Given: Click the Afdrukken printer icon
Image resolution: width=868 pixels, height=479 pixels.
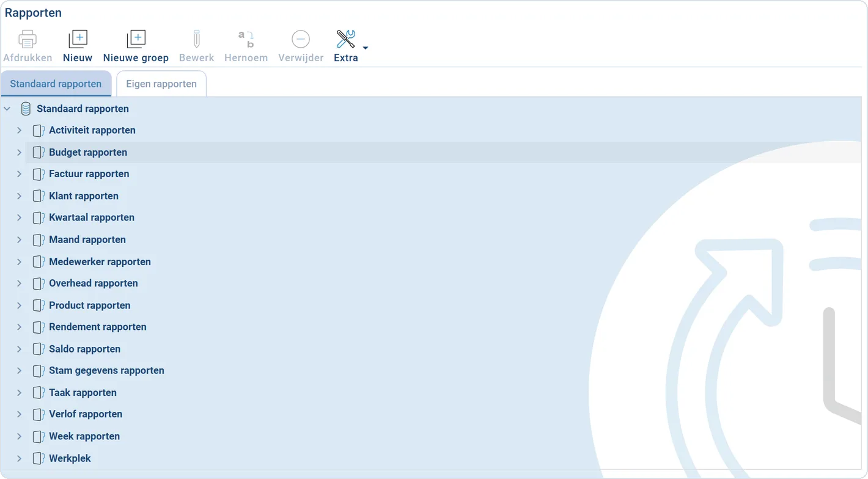Looking at the screenshot, I should [x=28, y=39].
